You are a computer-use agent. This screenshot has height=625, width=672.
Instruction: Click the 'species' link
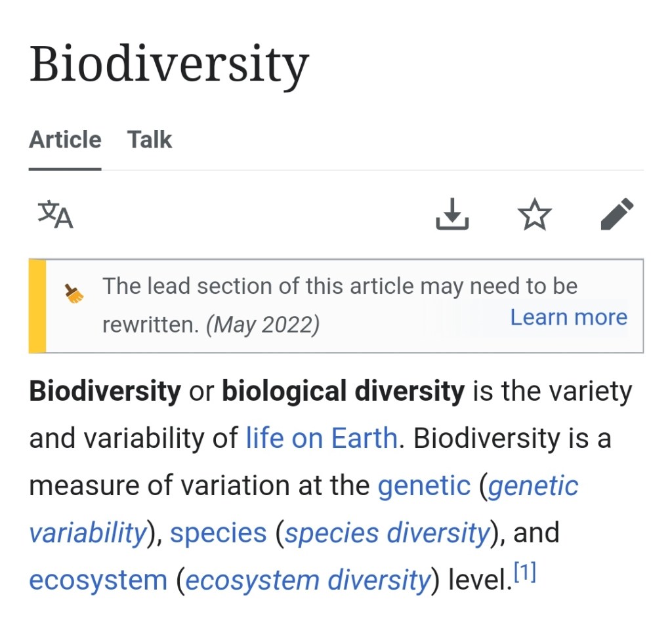click(x=219, y=533)
